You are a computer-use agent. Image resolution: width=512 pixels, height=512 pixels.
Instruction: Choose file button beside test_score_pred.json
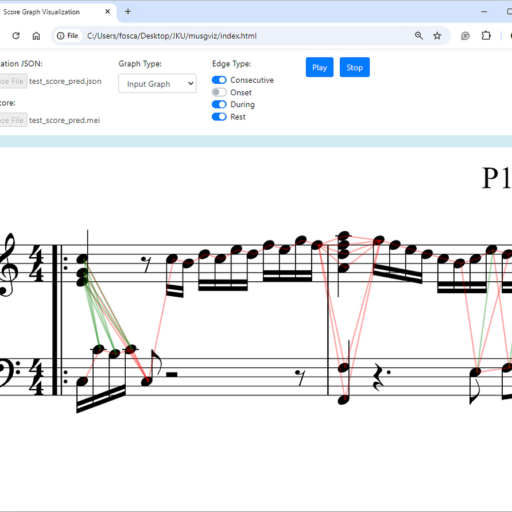pyautogui.click(x=13, y=81)
